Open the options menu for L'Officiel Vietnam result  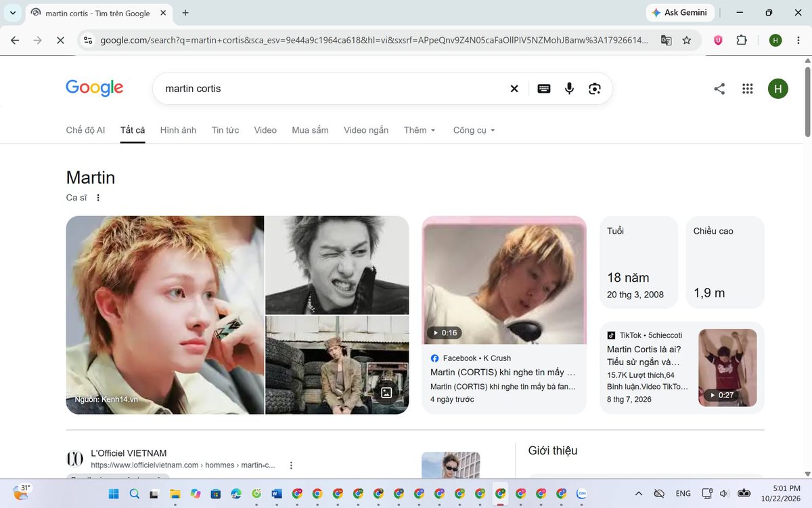[x=292, y=465]
